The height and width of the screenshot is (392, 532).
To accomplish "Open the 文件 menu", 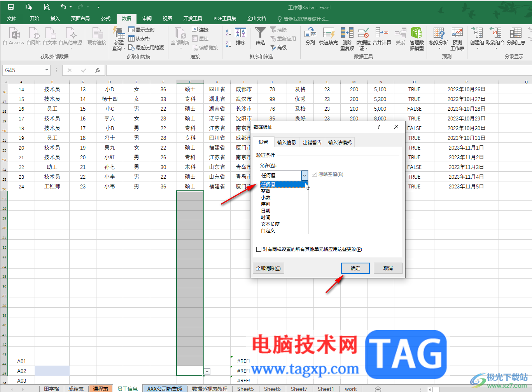I will pyautogui.click(x=12, y=19).
